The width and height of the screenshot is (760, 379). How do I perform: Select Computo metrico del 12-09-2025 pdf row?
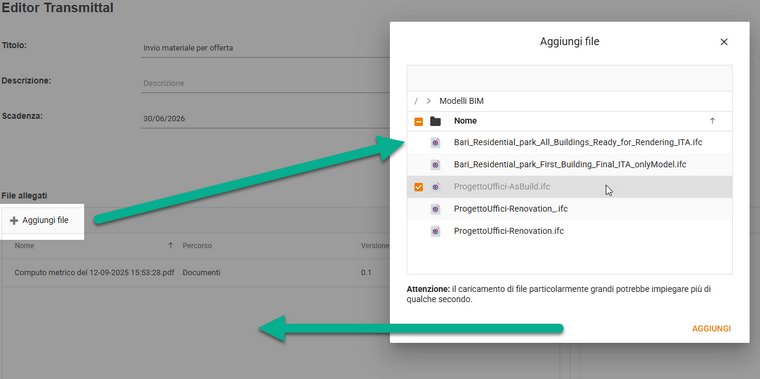click(x=195, y=273)
